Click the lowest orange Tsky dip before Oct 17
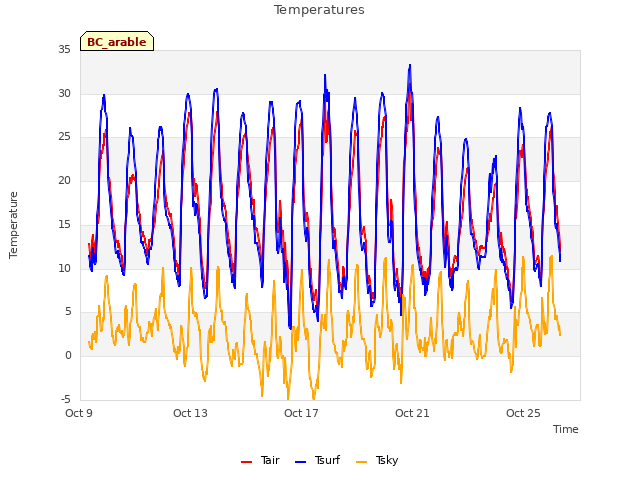The width and height of the screenshot is (640, 480). click(x=288, y=398)
